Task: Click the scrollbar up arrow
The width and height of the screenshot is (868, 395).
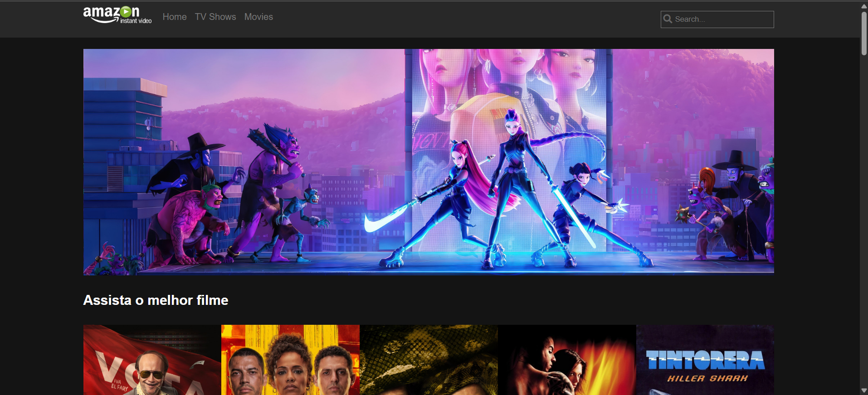Action: [864, 6]
